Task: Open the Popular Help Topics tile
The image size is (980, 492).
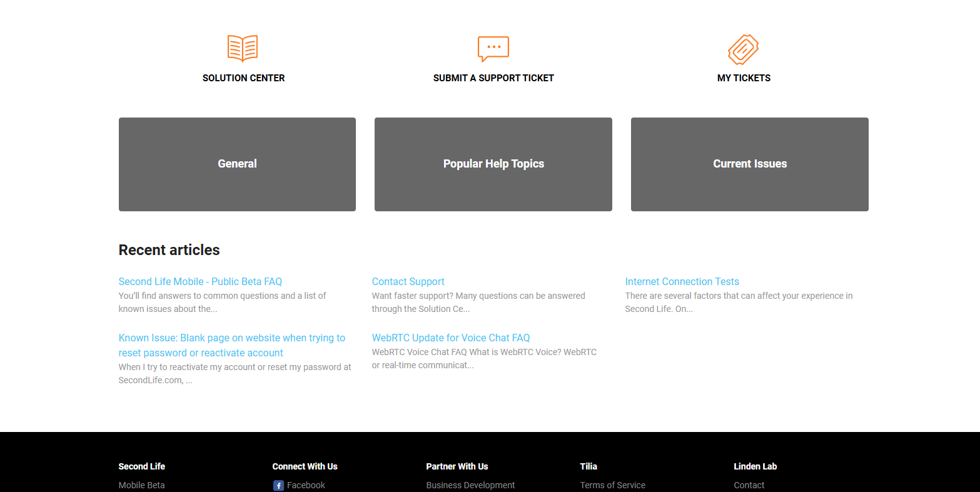Action: tap(493, 164)
